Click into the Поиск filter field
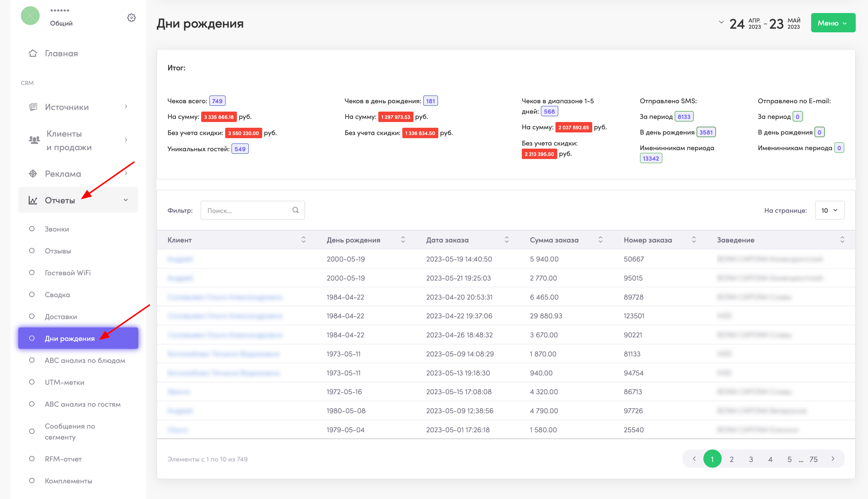This screenshot has width=868, height=499. [253, 210]
